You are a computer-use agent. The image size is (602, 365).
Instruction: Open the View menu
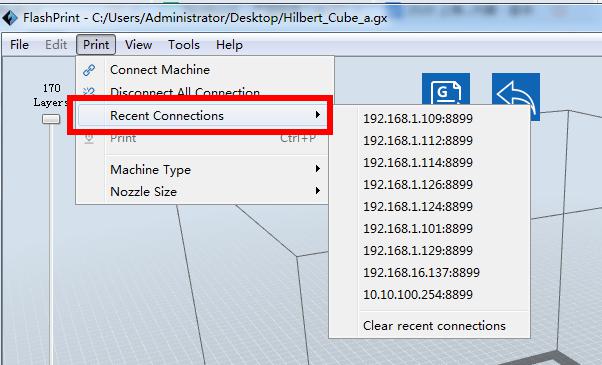pos(138,45)
